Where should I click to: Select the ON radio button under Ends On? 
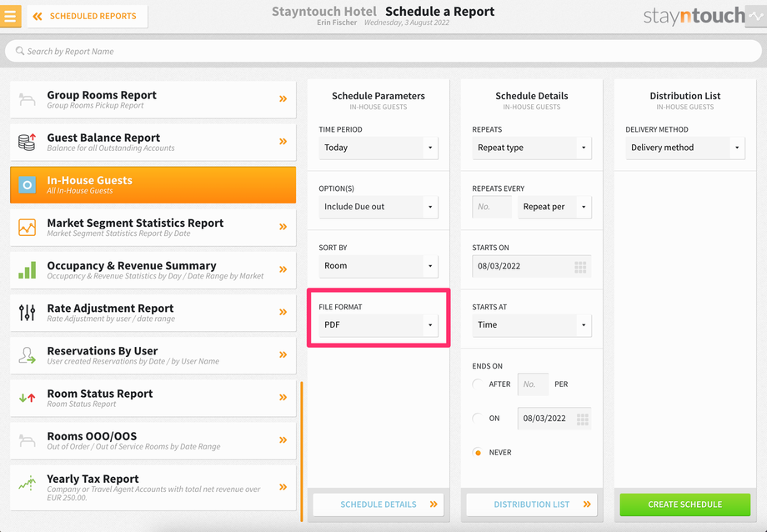coord(478,419)
